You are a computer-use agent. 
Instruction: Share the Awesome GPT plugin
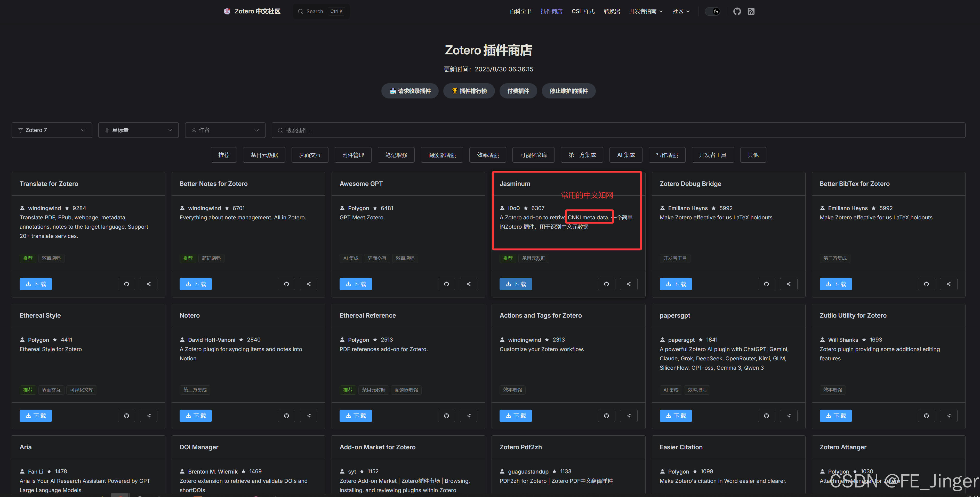(469, 284)
